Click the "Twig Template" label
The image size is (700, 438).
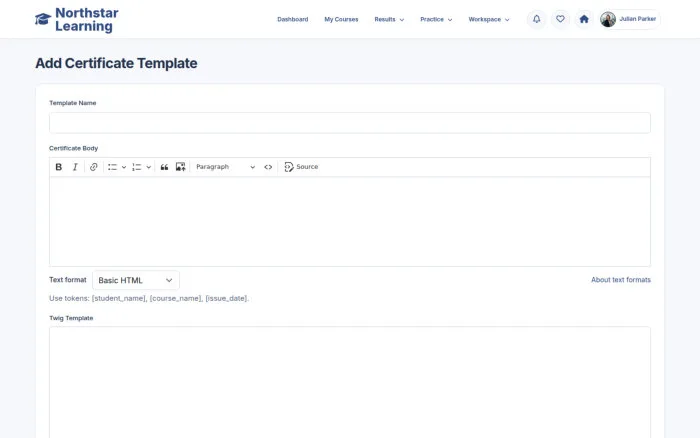point(71,318)
